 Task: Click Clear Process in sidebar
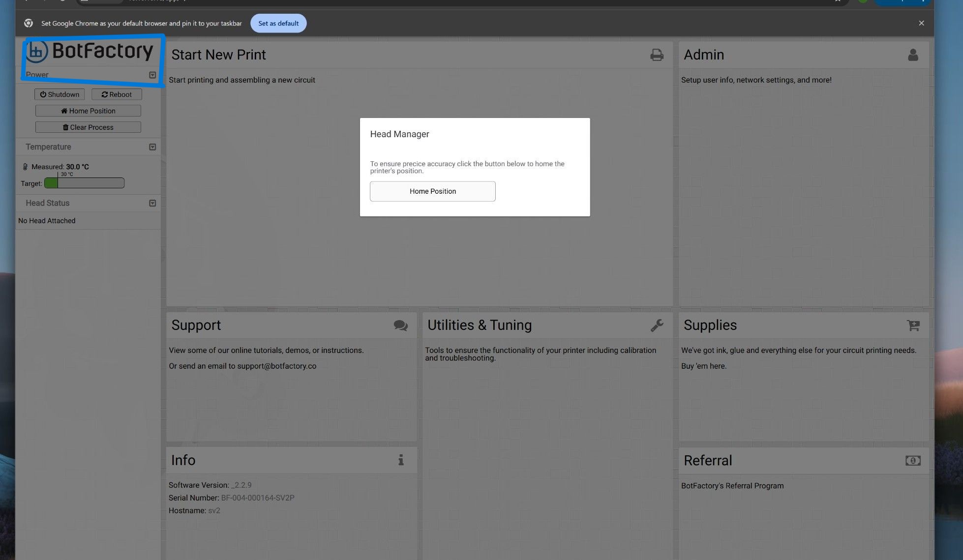(x=88, y=127)
